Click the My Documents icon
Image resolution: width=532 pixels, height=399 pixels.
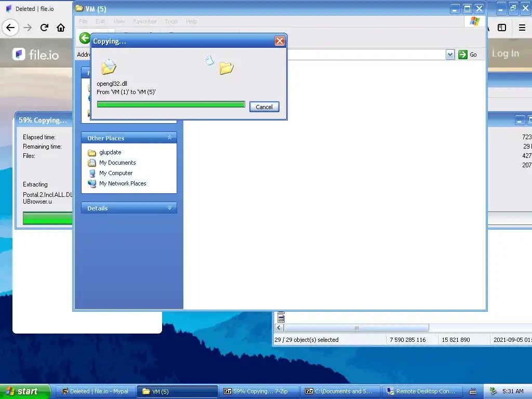click(x=91, y=163)
